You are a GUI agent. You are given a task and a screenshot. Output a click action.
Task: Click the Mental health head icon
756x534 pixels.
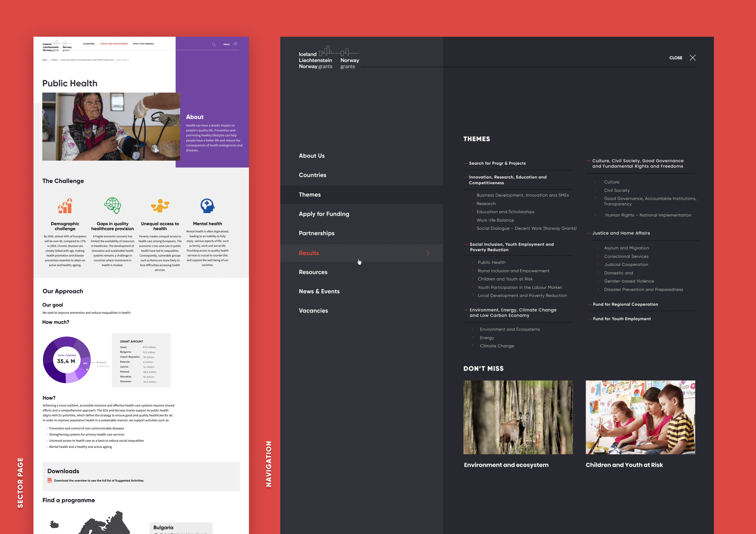coord(207,206)
